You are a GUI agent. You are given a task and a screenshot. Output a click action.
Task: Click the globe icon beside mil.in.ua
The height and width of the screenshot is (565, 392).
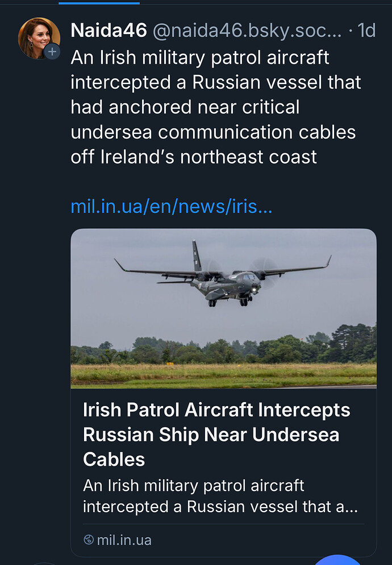click(89, 540)
